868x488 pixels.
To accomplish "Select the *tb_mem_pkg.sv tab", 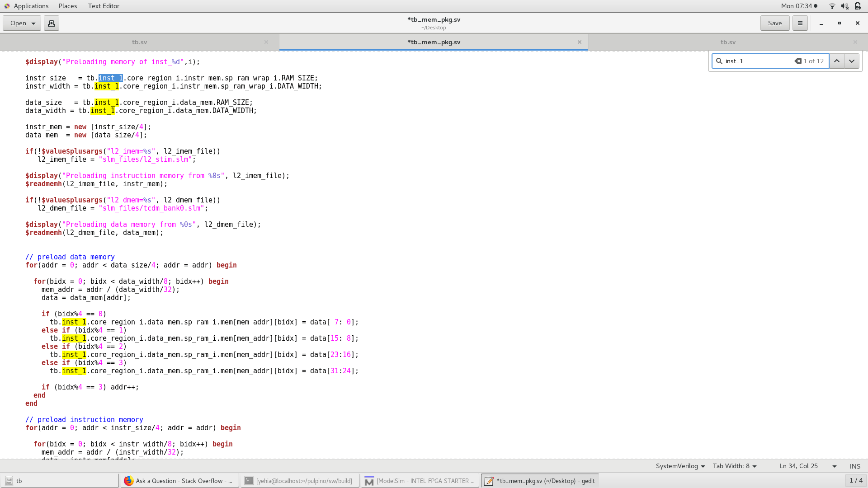I will [434, 42].
